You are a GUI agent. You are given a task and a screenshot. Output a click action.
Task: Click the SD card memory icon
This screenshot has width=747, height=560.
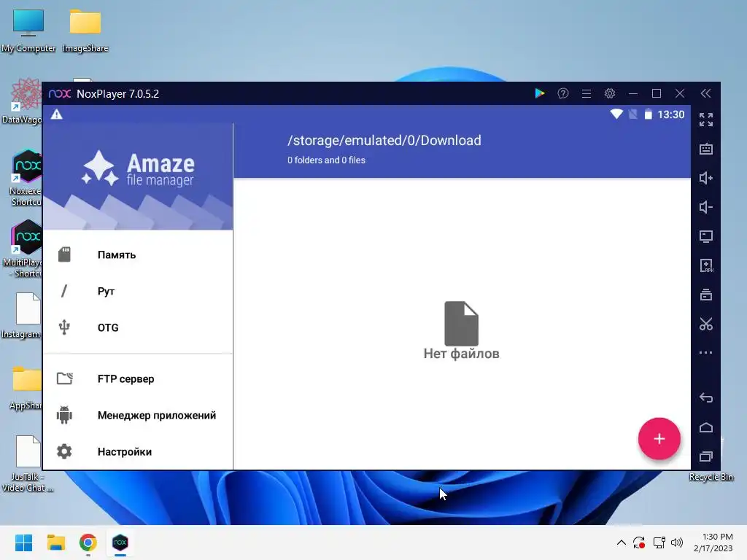click(64, 254)
